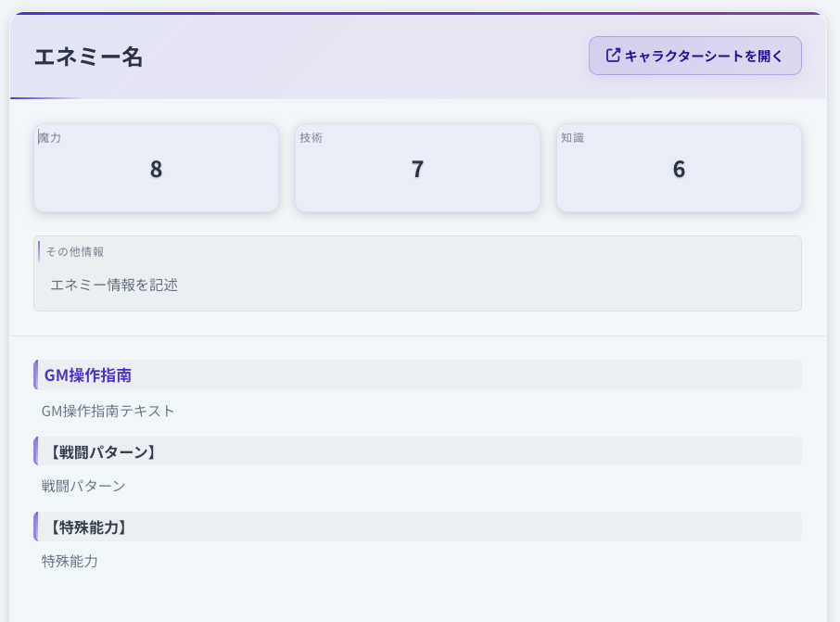
Task: Click the 知識 stat label
Action: click(573, 138)
